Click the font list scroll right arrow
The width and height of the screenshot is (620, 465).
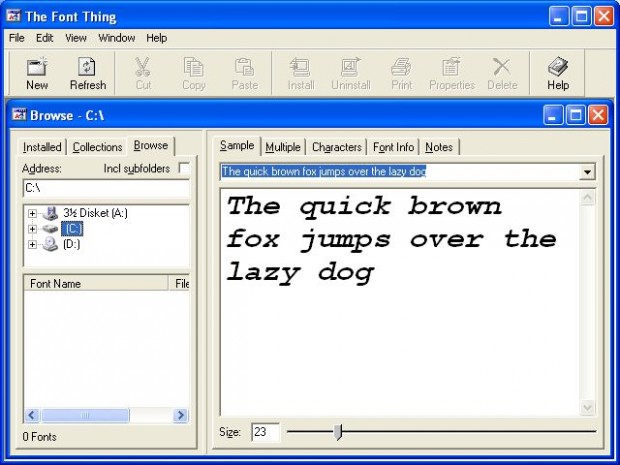click(181, 415)
